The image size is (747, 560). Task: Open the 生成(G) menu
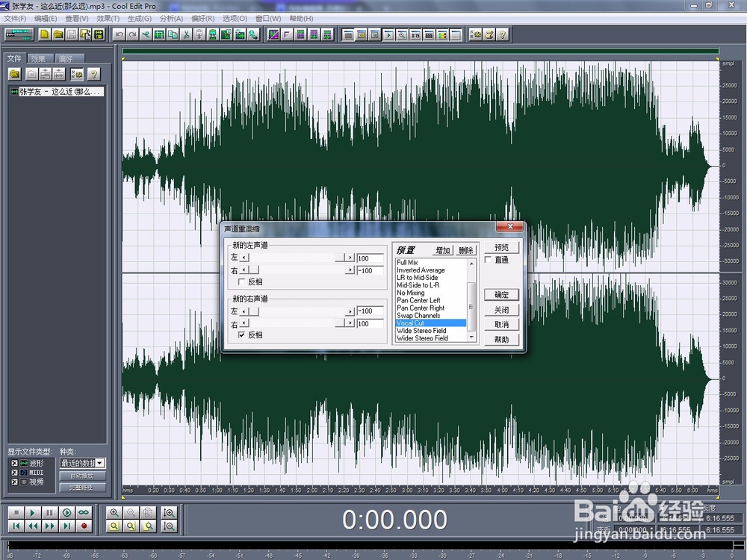click(139, 19)
